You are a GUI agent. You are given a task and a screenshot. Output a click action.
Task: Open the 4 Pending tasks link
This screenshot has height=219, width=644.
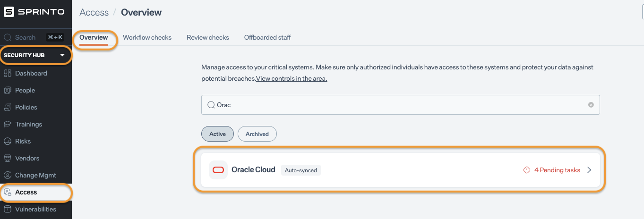[557, 170]
